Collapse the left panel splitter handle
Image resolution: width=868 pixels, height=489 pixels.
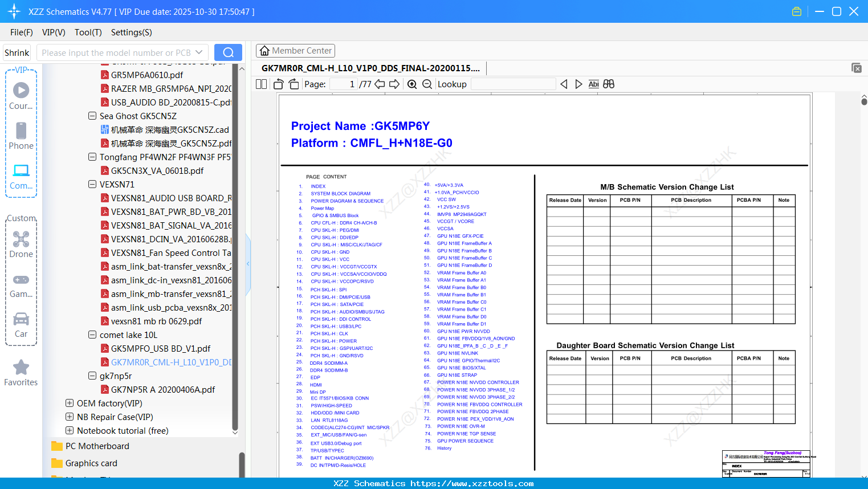(x=248, y=263)
